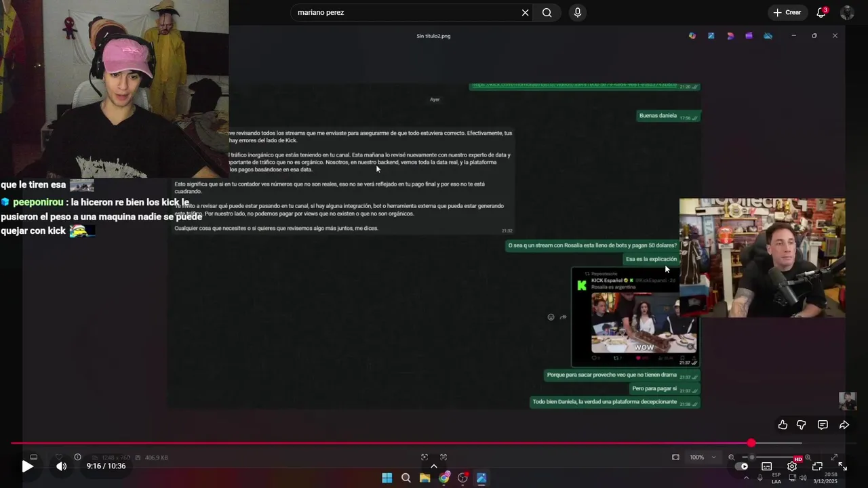
Task: Open the ESP LAA language indicator
Action: [776, 478]
